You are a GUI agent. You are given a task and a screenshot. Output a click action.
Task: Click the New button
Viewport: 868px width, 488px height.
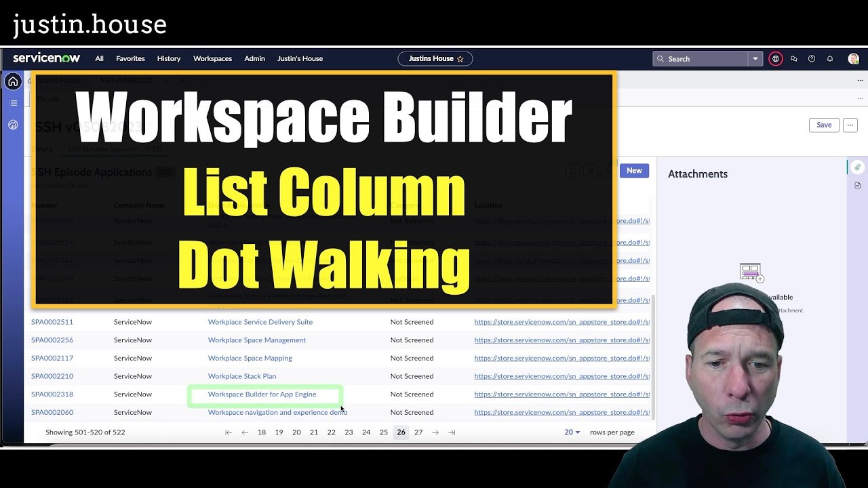[x=634, y=171]
